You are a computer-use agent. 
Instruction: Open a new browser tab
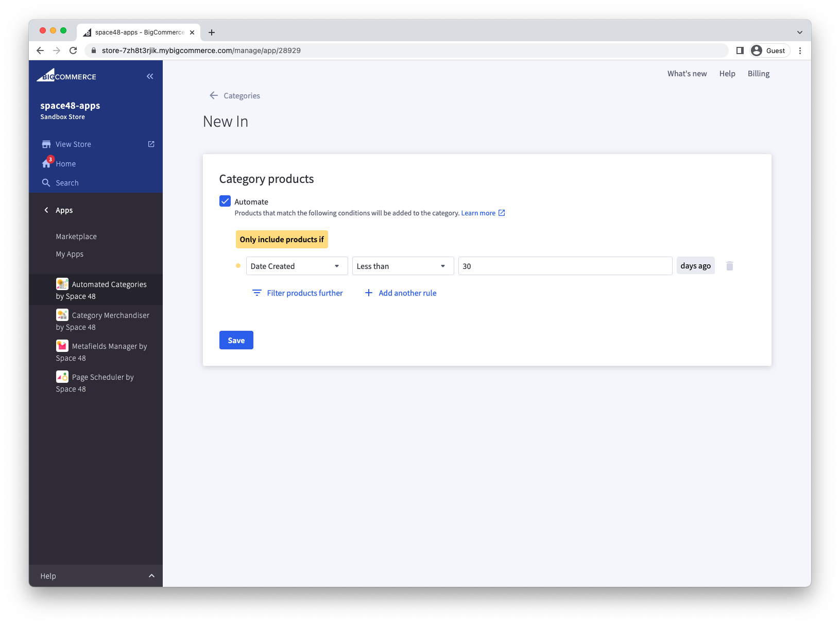212,32
